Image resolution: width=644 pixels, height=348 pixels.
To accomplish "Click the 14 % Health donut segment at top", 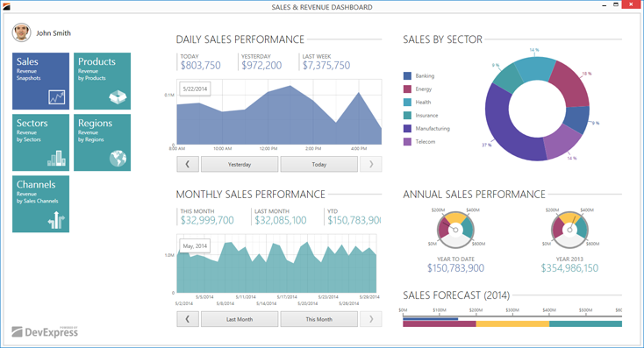I will (534, 68).
